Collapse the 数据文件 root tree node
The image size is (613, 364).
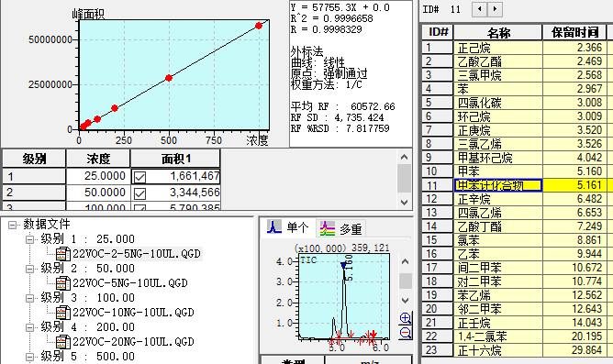coord(13,225)
